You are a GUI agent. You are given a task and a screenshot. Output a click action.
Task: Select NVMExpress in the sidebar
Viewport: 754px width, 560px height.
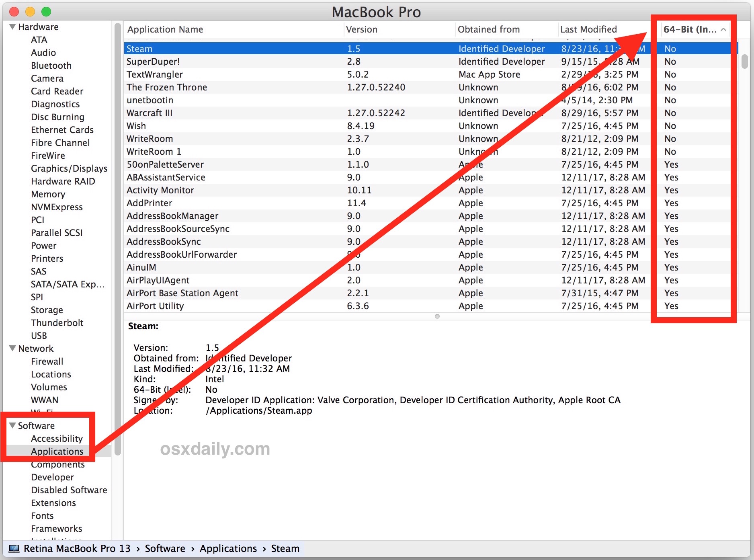pyautogui.click(x=57, y=207)
